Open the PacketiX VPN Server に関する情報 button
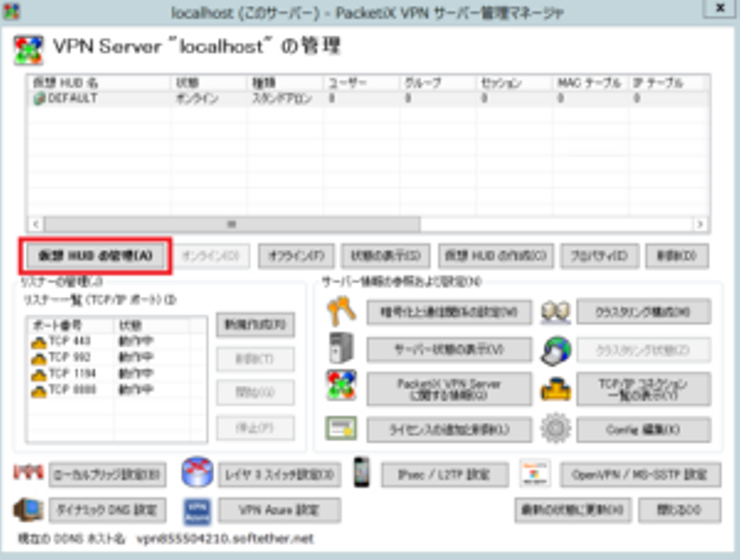 click(449, 389)
